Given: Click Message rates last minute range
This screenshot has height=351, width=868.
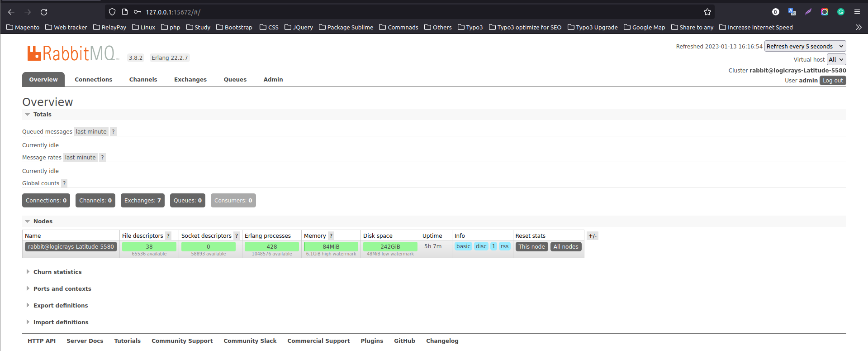Looking at the screenshot, I should tap(81, 158).
